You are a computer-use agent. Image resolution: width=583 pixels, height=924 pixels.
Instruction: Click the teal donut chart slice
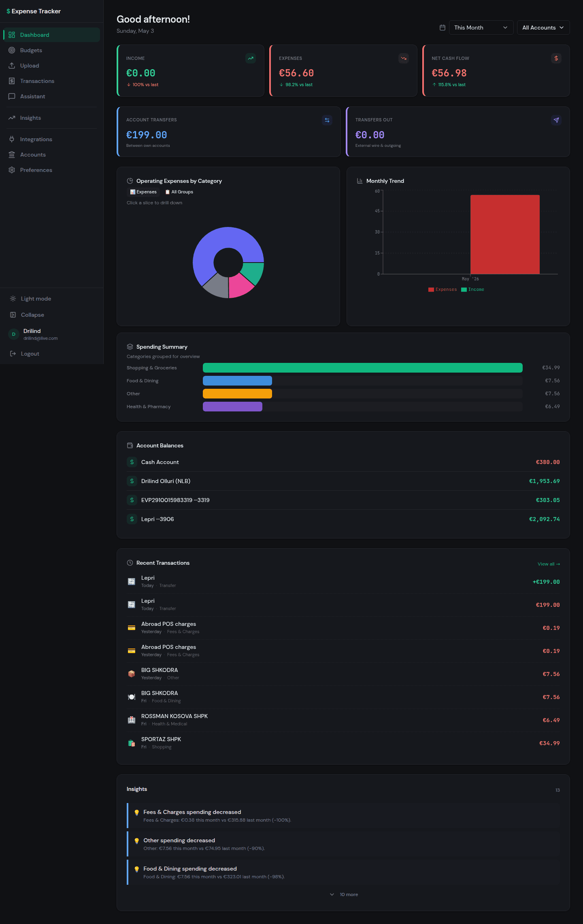[x=253, y=272]
